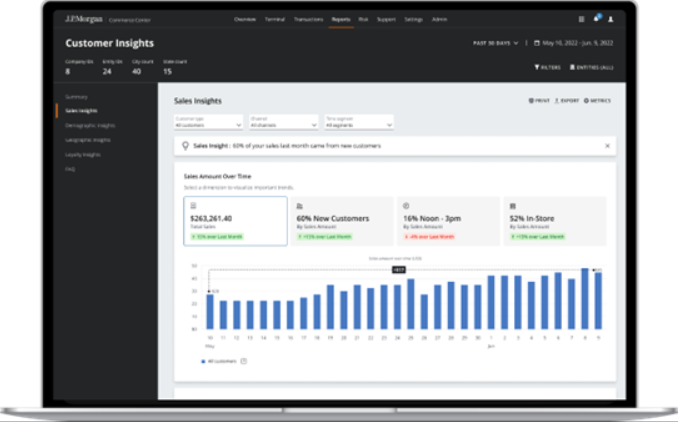Open Geographic Insights in sidebar
The image size is (678, 422).
pos(88,140)
